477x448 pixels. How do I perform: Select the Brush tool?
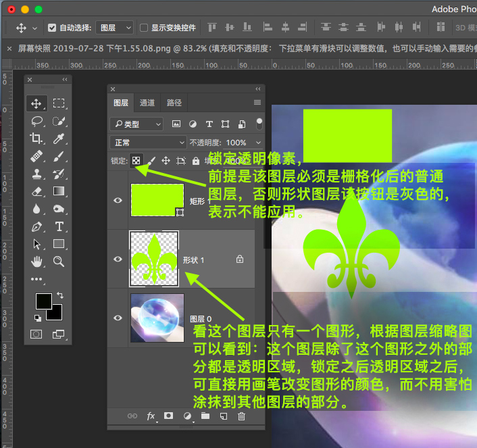[x=59, y=157]
